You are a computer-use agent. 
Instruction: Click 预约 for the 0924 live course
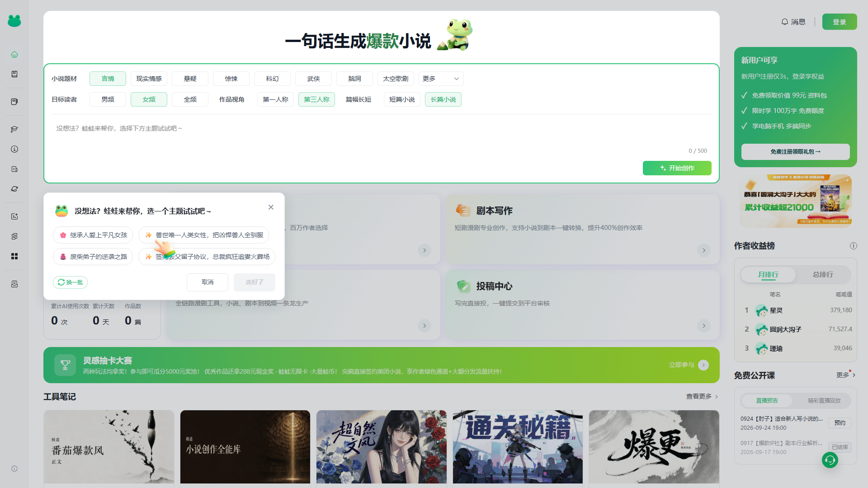point(840,423)
